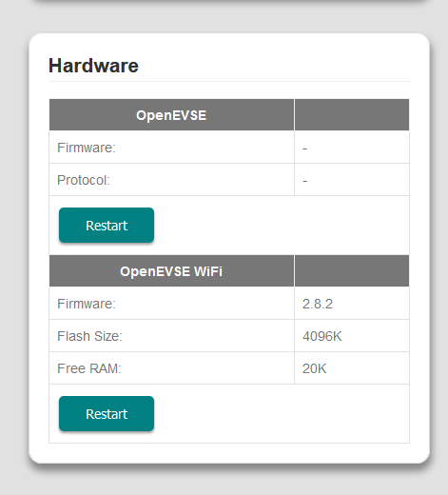The height and width of the screenshot is (495, 448).
Task: Select the WiFi Firmware label
Action: (x=87, y=304)
